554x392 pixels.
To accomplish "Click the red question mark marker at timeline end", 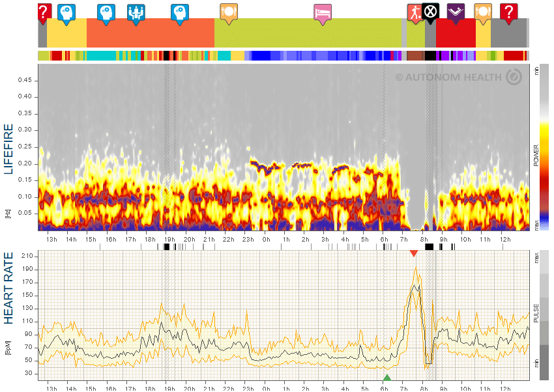I will (x=509, y=14).
